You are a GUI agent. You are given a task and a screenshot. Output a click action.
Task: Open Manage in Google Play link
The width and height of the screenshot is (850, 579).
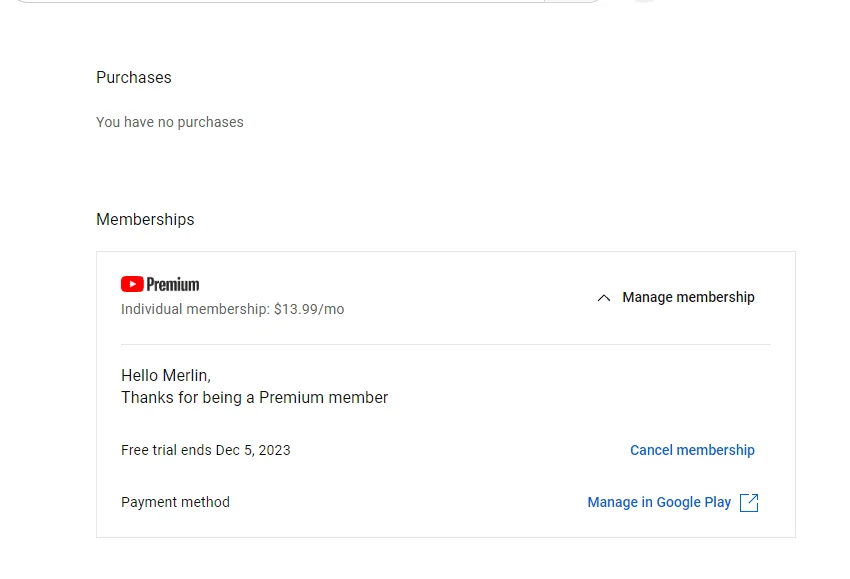659,503
